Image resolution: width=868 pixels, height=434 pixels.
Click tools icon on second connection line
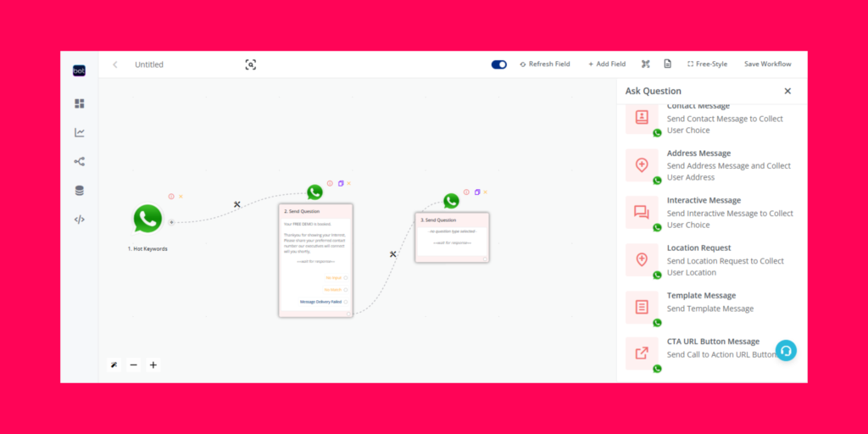(393, 254)
